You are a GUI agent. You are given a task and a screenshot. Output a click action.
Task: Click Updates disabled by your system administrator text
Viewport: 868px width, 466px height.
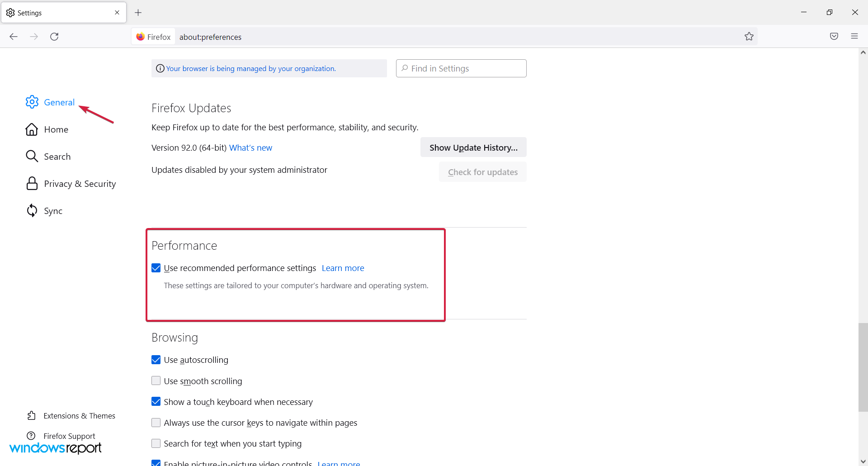[x=239, y=170]
